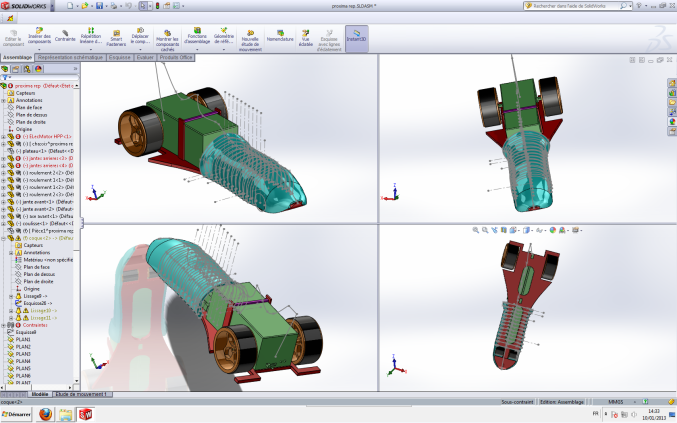Screen dimensions: 677x423
Task: Select PLAN1 reference plane
Action: click(23, 340)
